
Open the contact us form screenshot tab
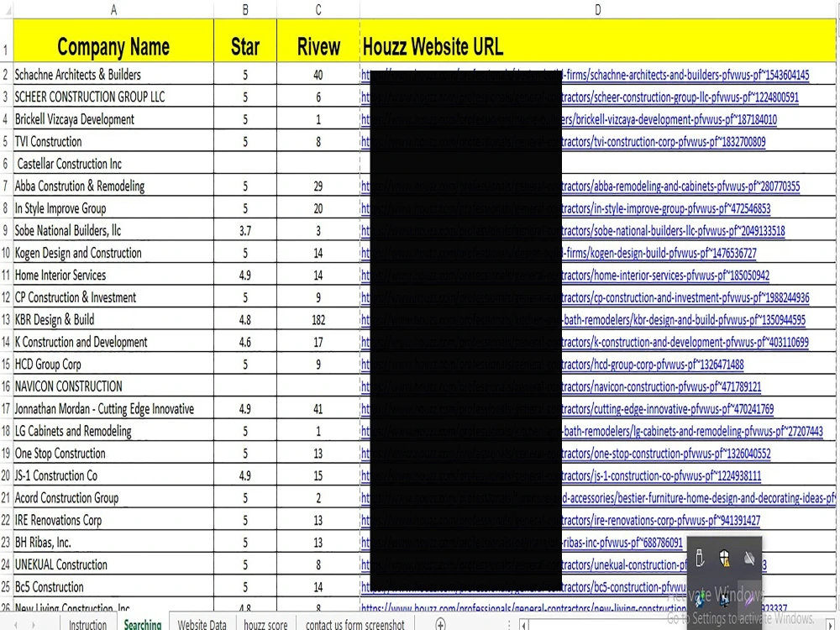[355, 624]
